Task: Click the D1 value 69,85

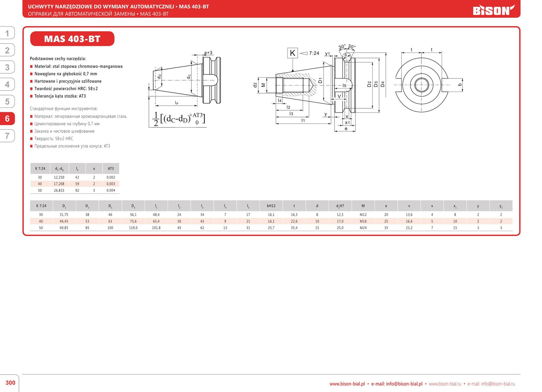Action: (64, 228)
